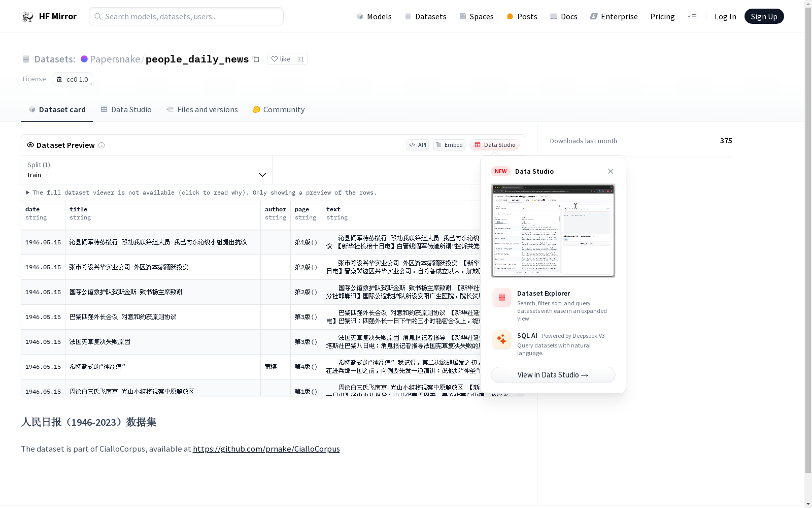Click the Dataset Explorer red database icon
The image size is (812, 508).
[501, 298]
